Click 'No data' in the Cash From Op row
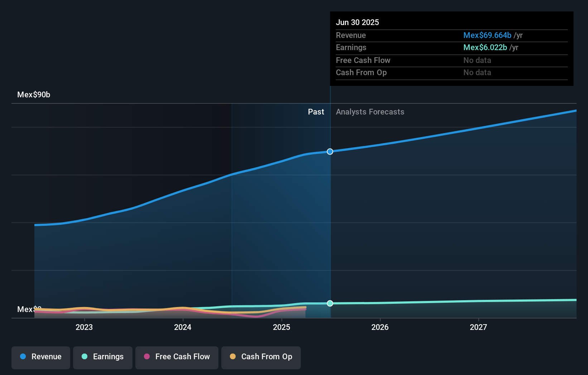 (x=477, y=73)
